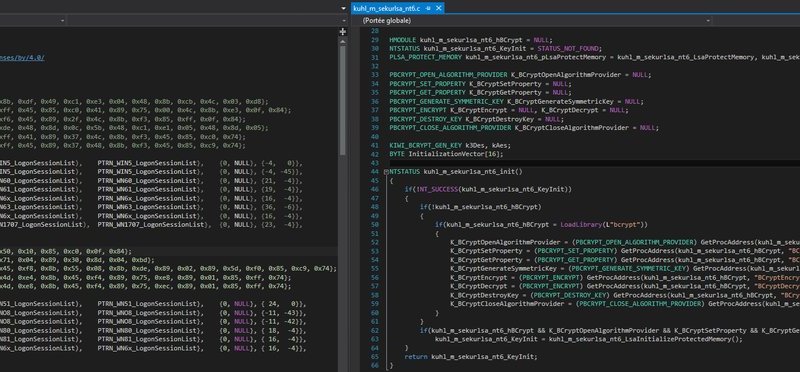Click the L"bcrypt" string on line 50

(625, 225)
